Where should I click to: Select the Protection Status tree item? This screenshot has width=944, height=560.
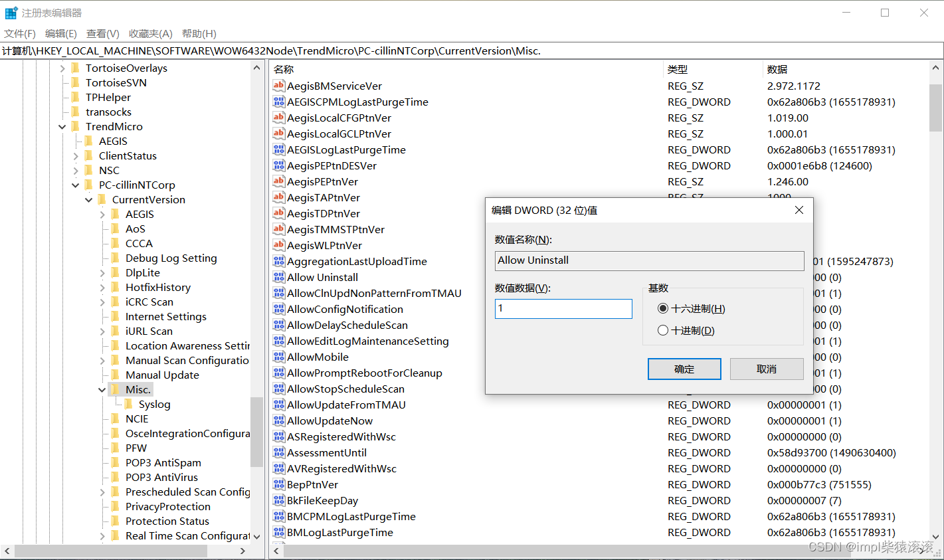[x=167, y=521]
